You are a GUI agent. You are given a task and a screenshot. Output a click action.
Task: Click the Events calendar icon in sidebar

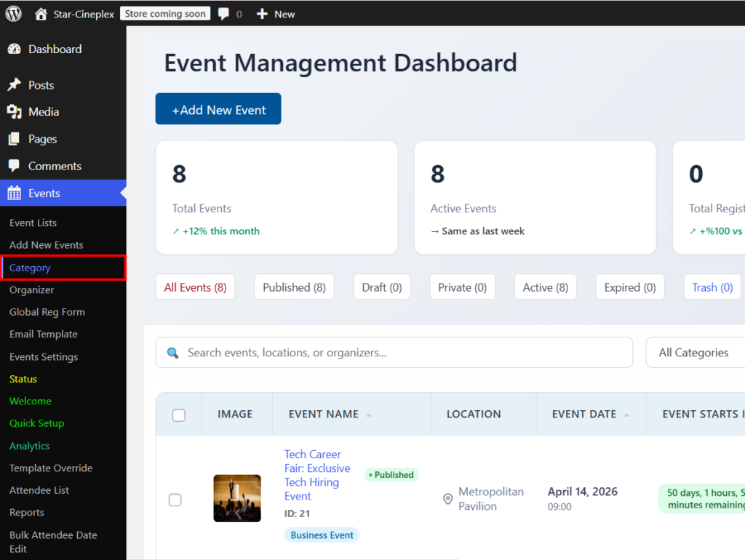pyautogui.click(x=14, y=193)
